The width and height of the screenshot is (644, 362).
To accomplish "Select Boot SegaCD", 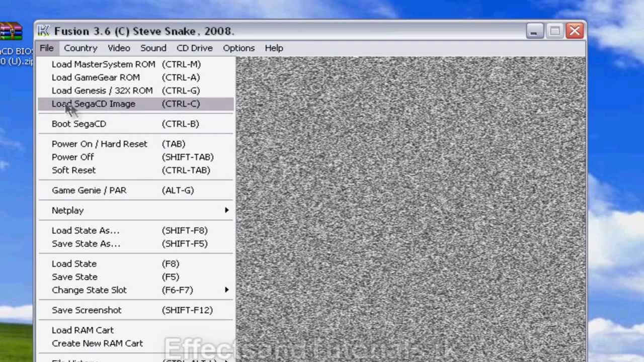I will tap(136, 124).
